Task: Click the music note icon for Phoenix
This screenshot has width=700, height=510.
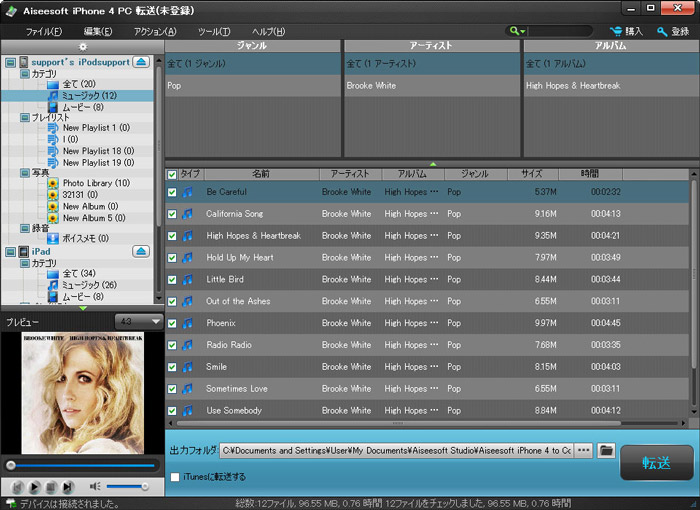Action: 188,323
